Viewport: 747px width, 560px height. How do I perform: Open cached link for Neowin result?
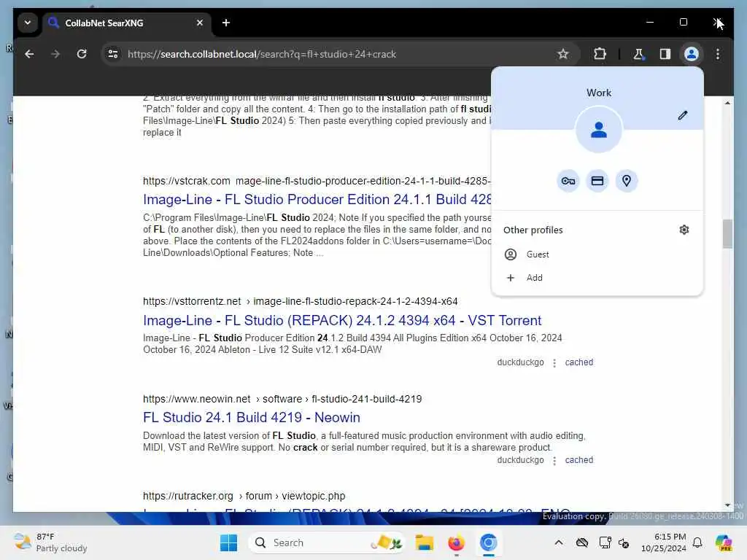pyautogui.click(x=578, y=460)
